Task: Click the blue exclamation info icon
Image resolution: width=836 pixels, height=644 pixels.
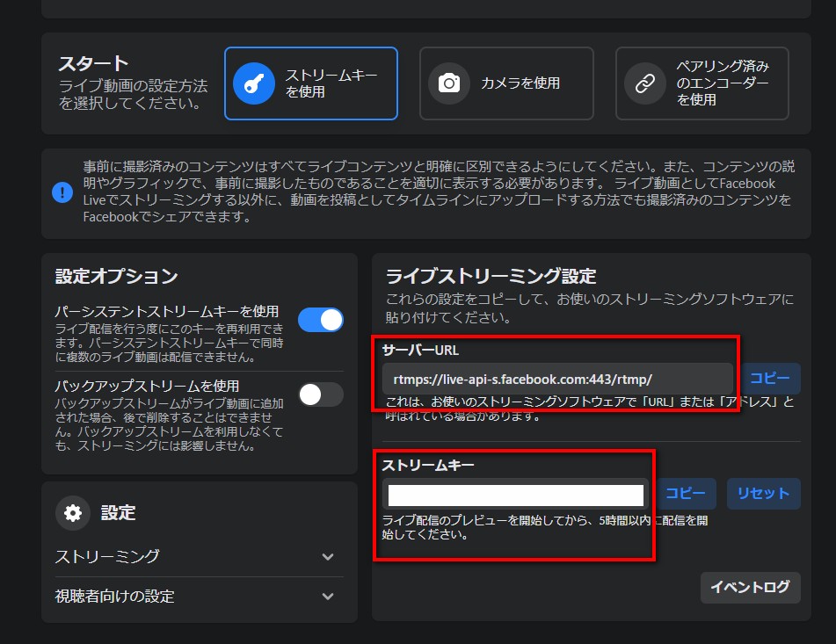Action: point(62,192)
